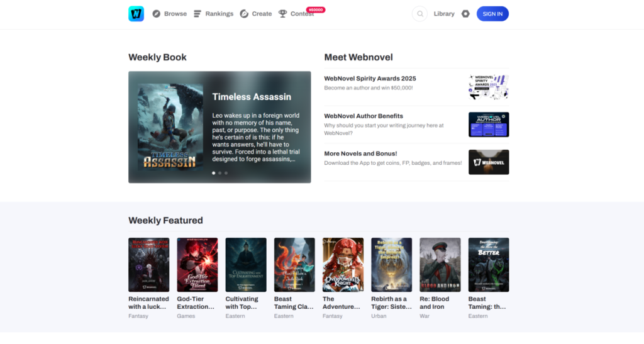Switch to the third carousel dot

[x=226, y=172]
